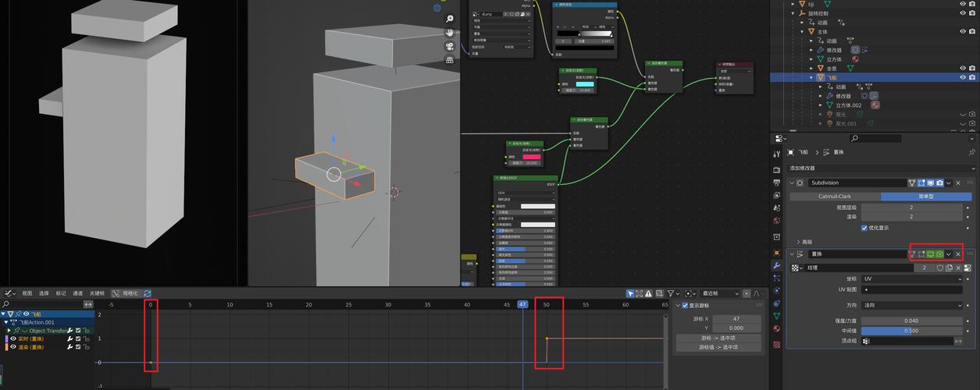Expand 立方体.002 in the outliner

tap(821, 105)
